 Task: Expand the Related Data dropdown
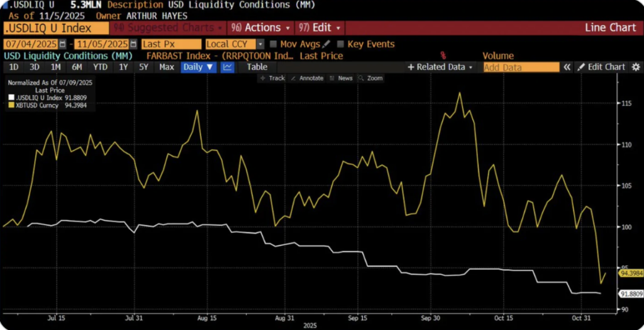tap(440, 67)
